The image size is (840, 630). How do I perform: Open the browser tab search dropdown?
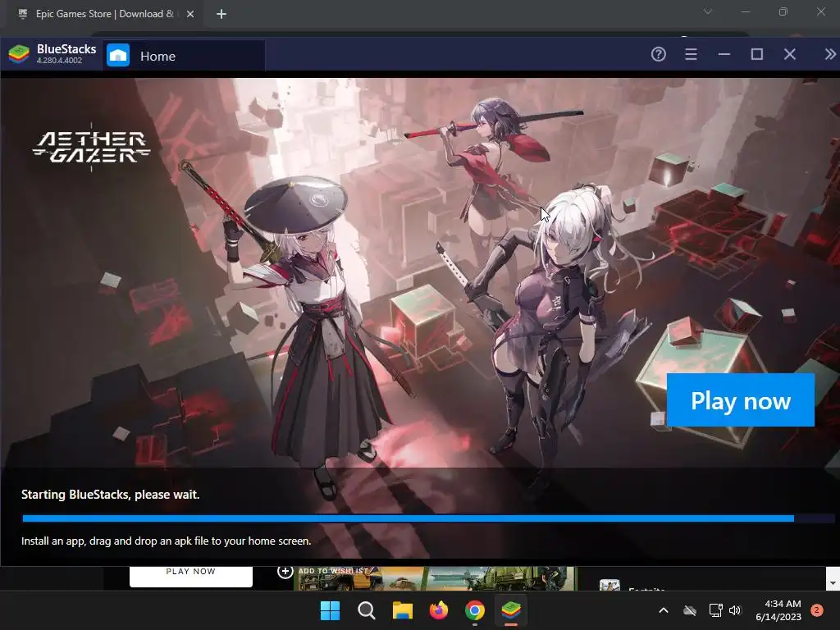coord(708,11)
